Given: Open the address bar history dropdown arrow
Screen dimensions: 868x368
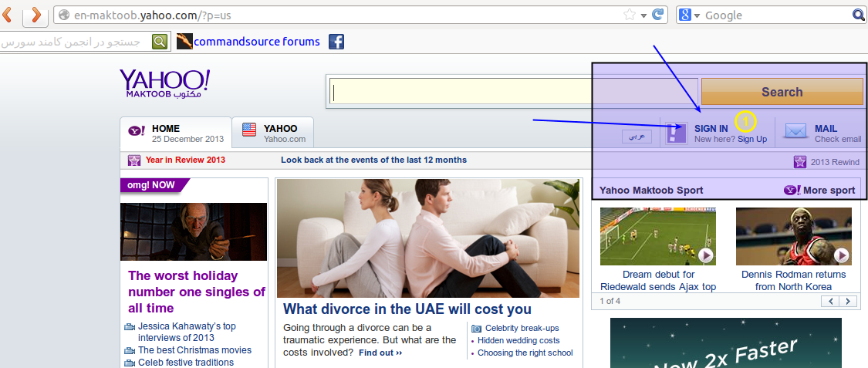Looking at the screenshot, I should (643, 15).
